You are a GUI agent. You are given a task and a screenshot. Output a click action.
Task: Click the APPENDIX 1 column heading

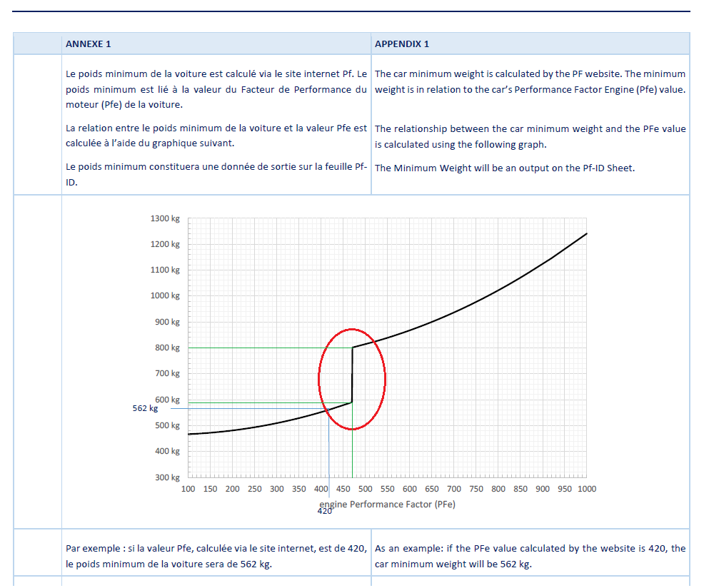[402, 44]
